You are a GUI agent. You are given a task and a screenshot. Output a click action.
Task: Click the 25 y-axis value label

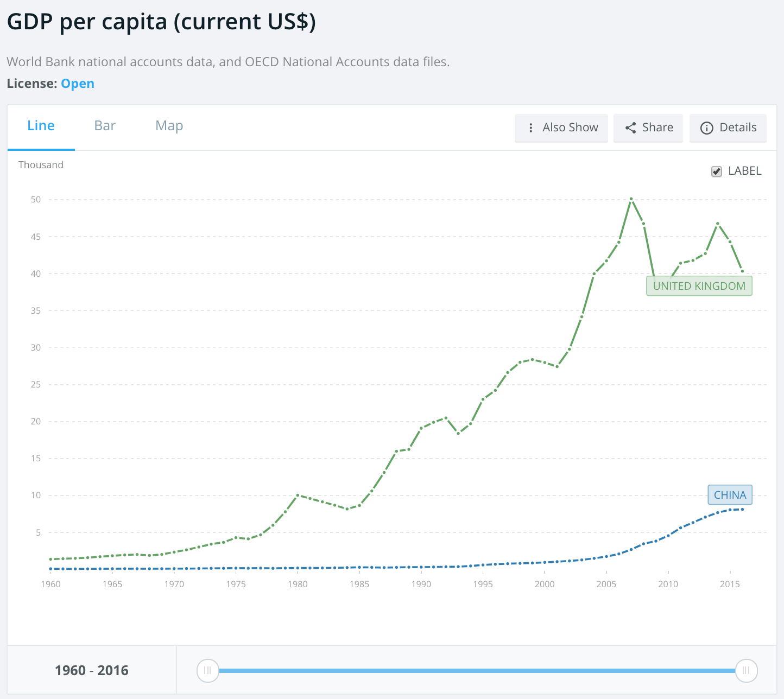click(36, 385)
